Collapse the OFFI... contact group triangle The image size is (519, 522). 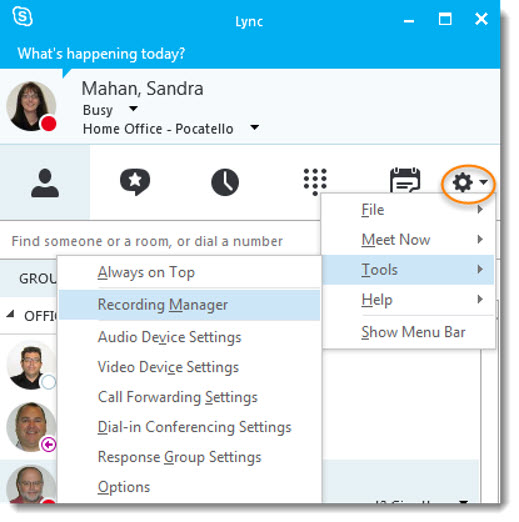pyautogui.click(x=11, y=314)
